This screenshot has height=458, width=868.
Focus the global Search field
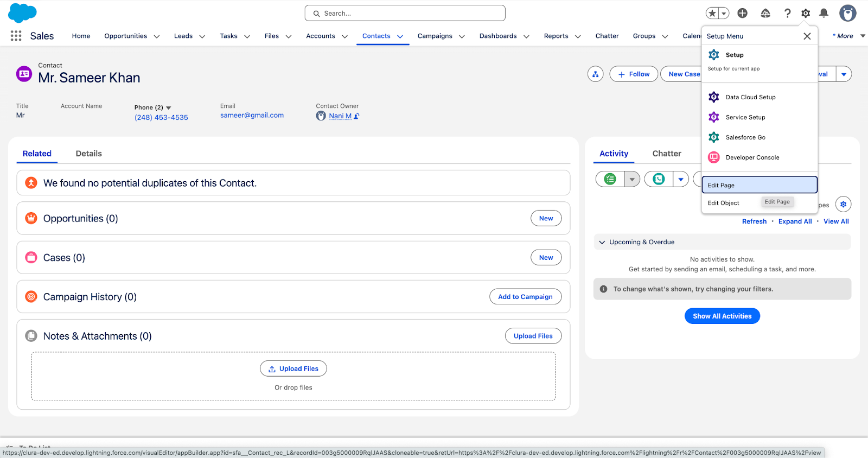pyautogui.click(x=405, y=13)
